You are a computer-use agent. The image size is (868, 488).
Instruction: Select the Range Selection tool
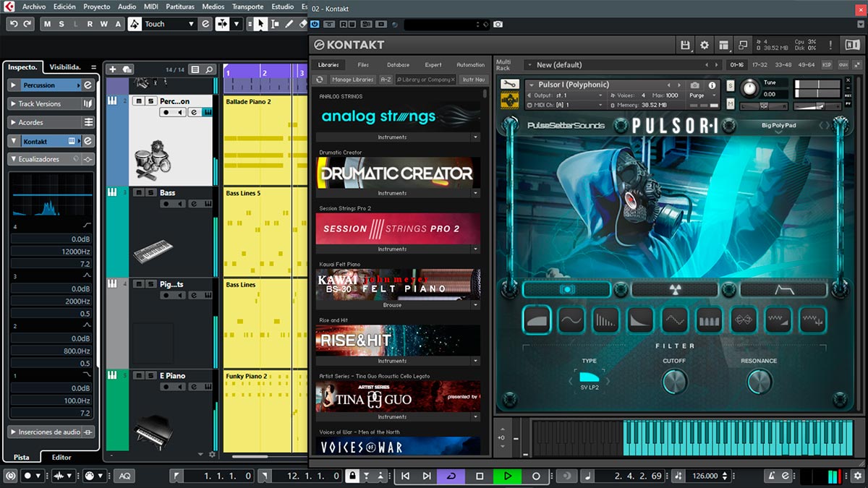coord(275,24)
